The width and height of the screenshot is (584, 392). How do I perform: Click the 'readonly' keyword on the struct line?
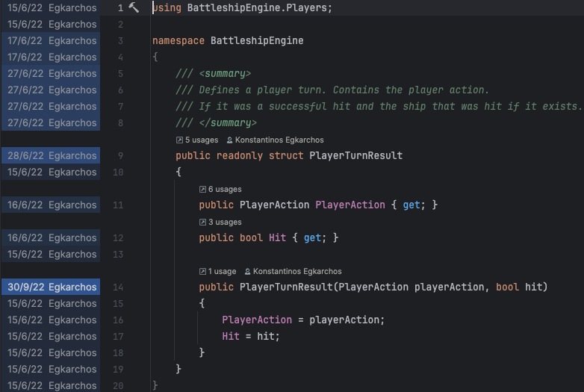(240, 155)
